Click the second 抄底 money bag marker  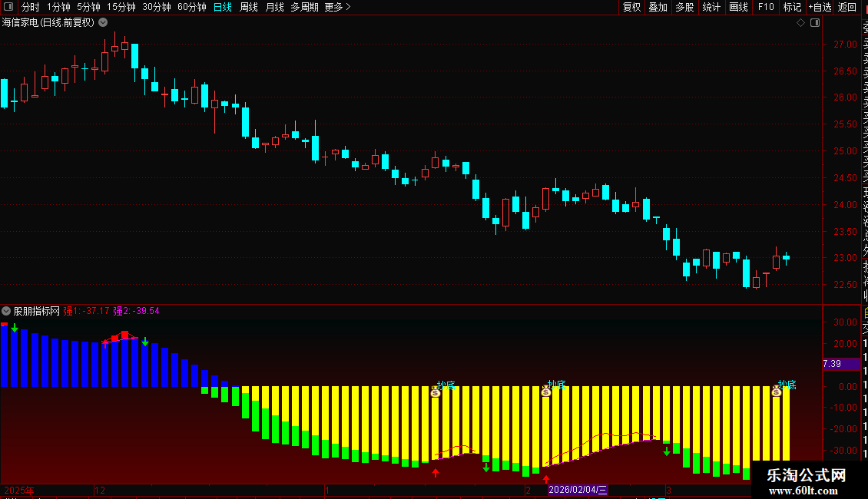pyautogui.click(x=546, y=392)
